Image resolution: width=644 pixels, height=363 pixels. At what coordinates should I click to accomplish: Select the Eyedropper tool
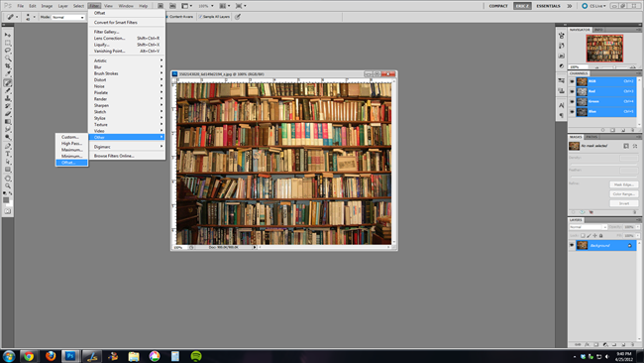(8, 74)
